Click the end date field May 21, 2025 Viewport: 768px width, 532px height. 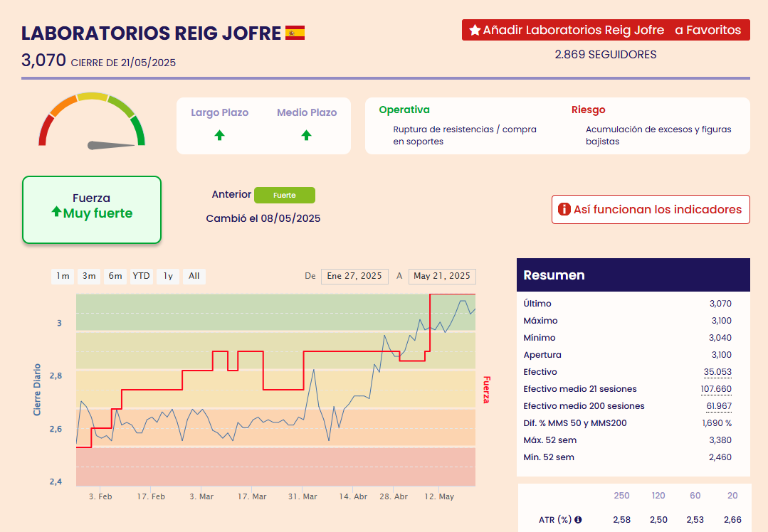pyautogui.click(x=442, y=276)
